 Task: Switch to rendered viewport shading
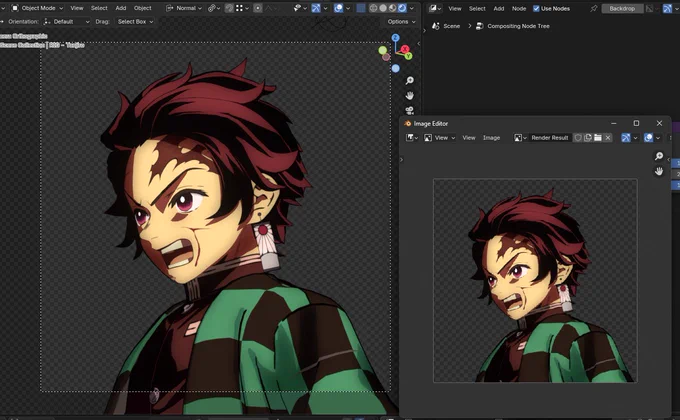[x=402, y=8]
